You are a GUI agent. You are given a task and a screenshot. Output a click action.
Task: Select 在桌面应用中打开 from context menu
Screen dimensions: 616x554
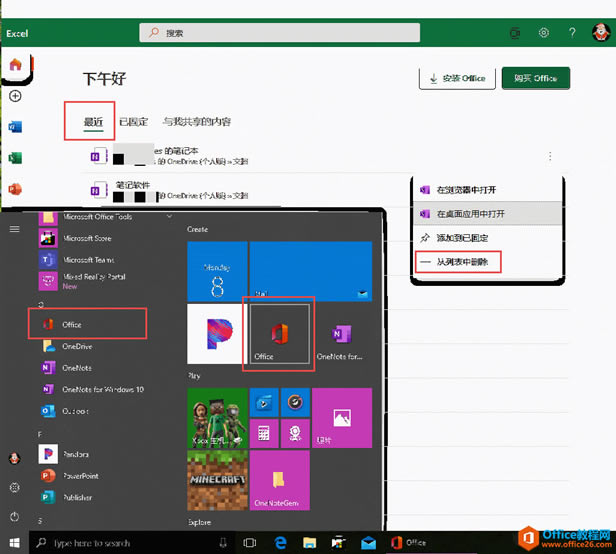[x=487, y=214]
